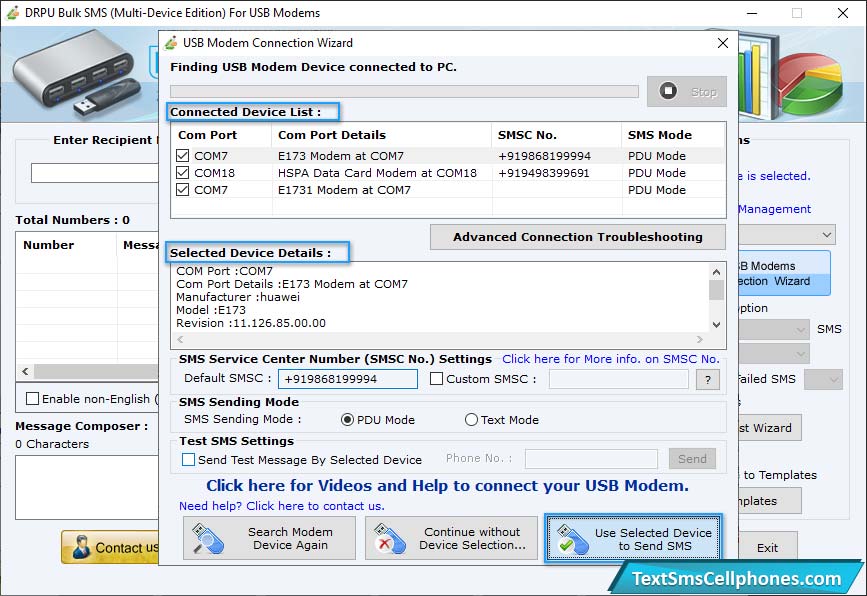Click the Use Selected Device USB checkmark icon
The width and height of the screenshot is (867, 596).
pyautogui.click(x=572, y=539)
